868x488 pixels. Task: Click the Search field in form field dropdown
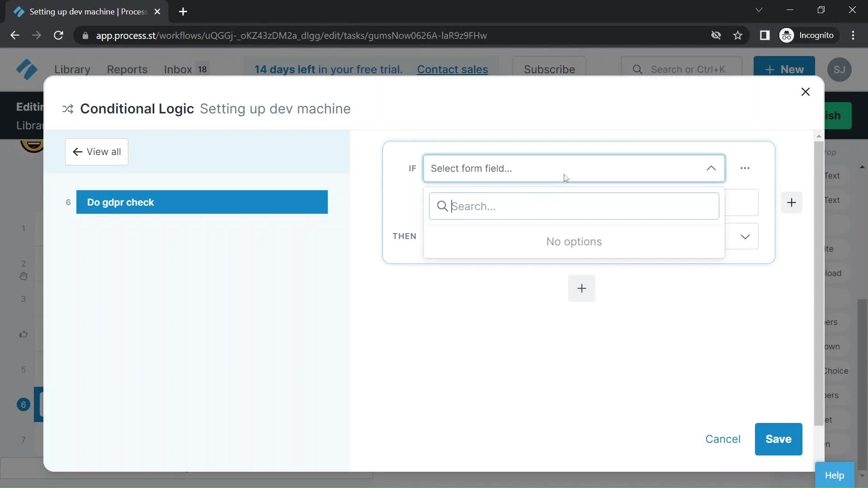pyautogui.click(x=574, y=206)
